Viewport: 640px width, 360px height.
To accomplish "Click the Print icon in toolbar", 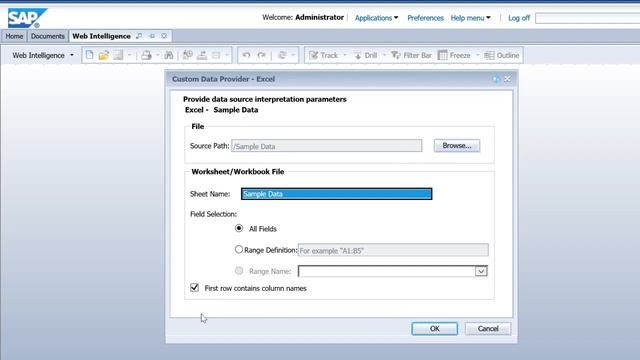I will 146,55.
